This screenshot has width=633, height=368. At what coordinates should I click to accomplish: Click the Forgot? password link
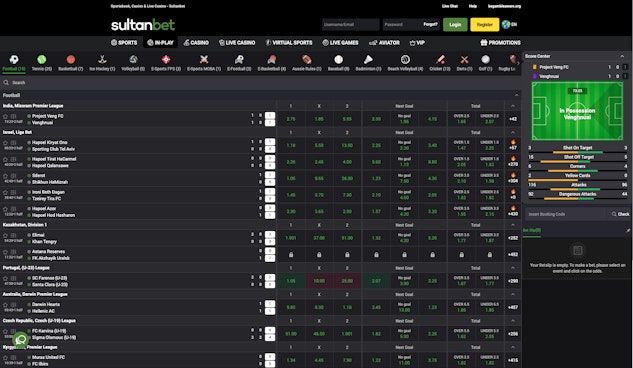pos(430,24)
